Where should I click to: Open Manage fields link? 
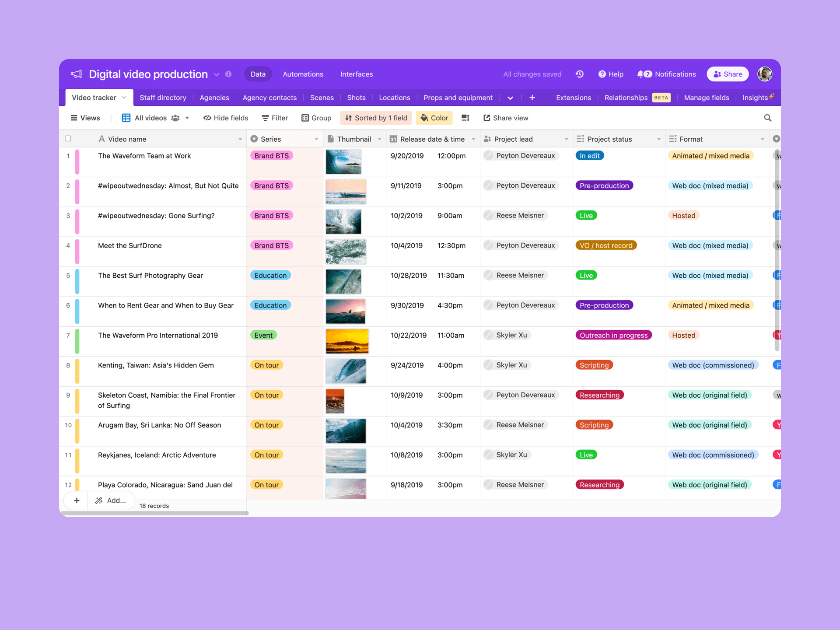pos(706,98)
